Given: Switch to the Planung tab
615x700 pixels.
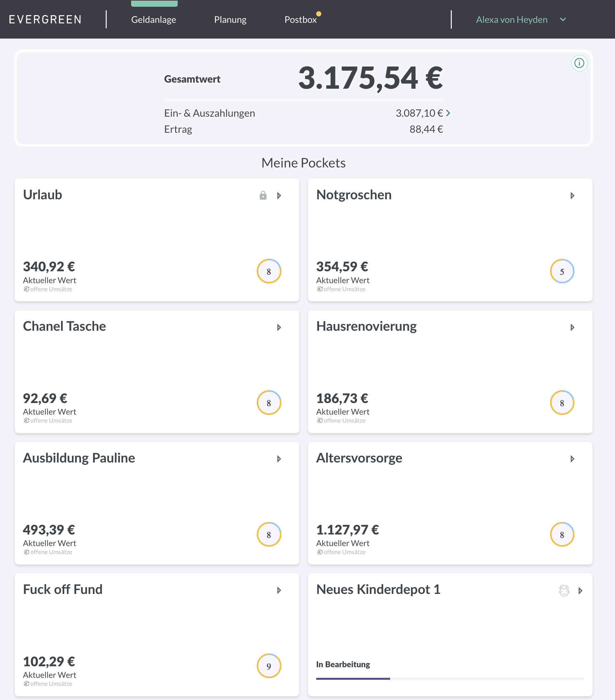Looking at the screenshot, I should pos(230,20).
